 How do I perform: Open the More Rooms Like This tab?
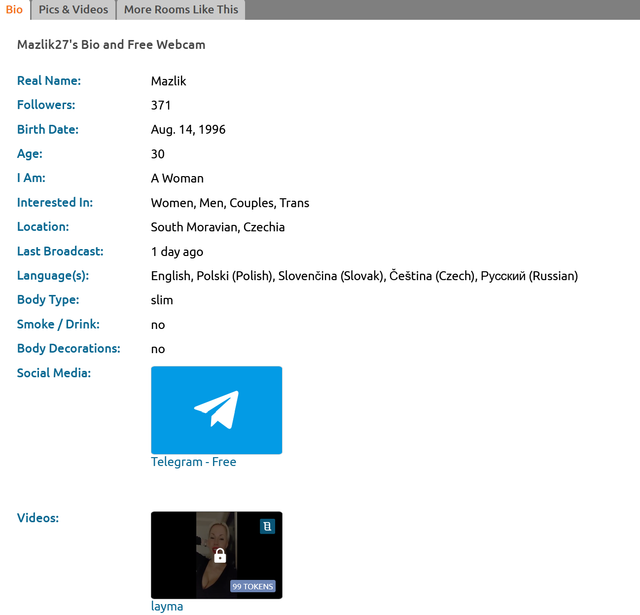(x=181, y=9)
